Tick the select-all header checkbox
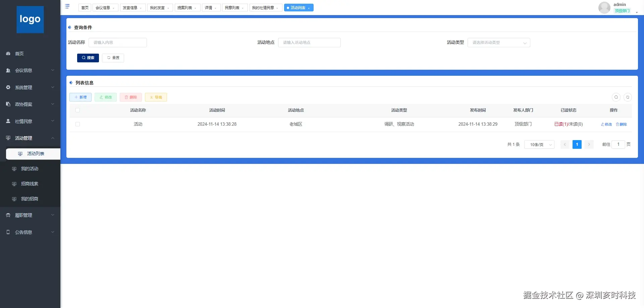 [x=78, y=110]
